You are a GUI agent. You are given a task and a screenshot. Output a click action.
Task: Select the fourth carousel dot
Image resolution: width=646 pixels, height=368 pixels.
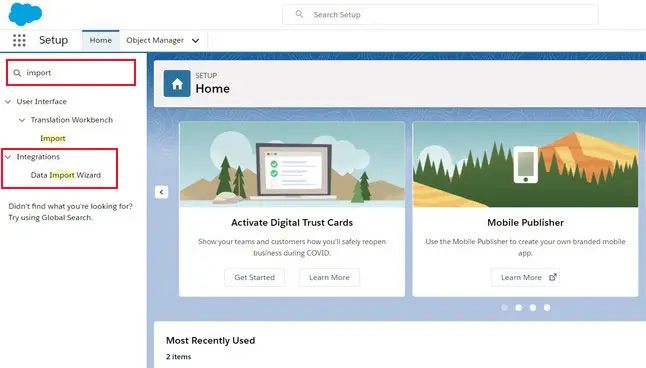point(547,307)
